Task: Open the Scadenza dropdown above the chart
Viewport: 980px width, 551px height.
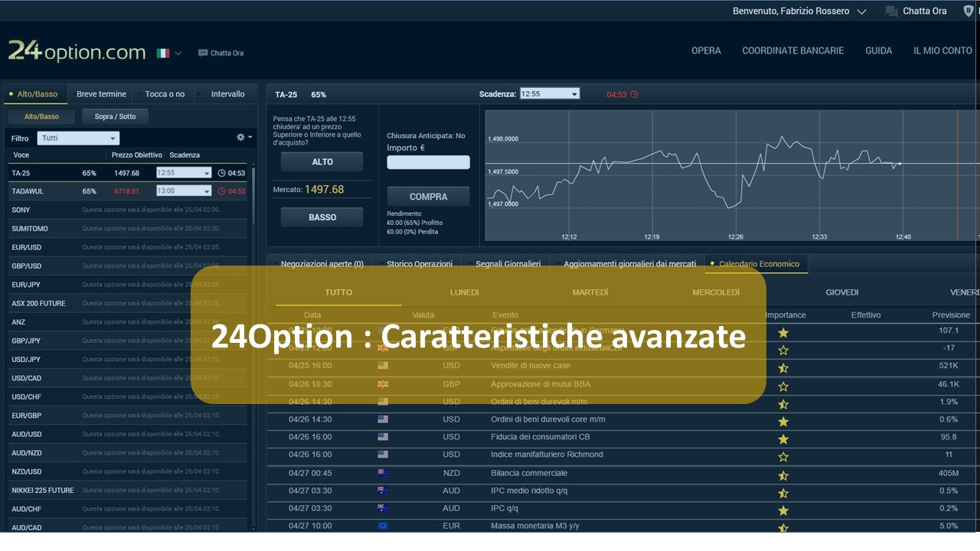Action: point(550,93)
